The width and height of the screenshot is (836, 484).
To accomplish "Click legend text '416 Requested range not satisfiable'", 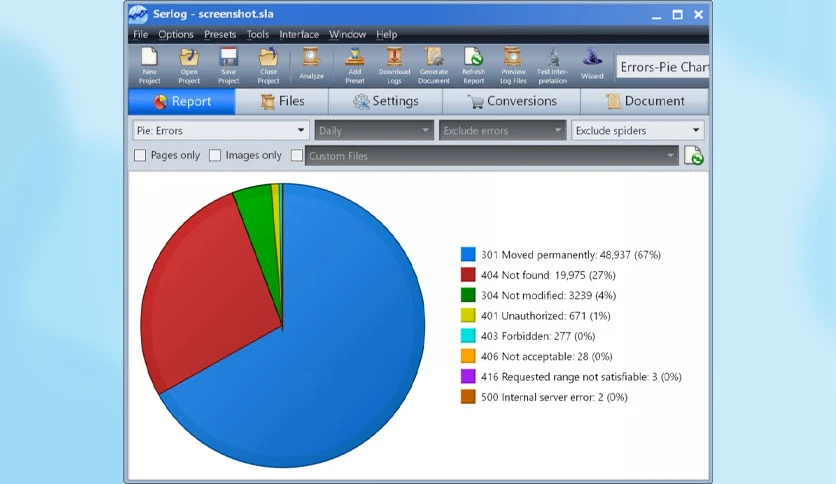I will point(564,377).
